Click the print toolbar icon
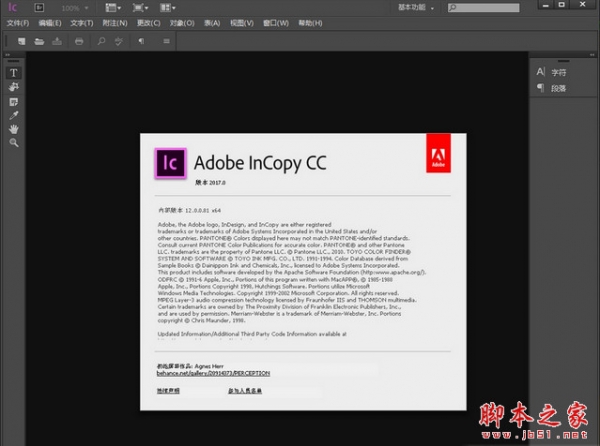Image resolution: width=600 pixels, height=446 pixels. click(x=79, y=41)
